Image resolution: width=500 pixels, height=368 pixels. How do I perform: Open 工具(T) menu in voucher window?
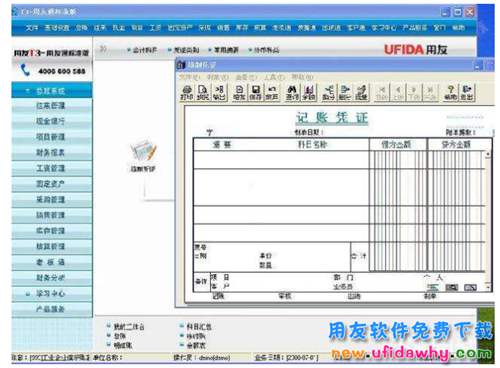pyautogui.click(x=274, y=77)
